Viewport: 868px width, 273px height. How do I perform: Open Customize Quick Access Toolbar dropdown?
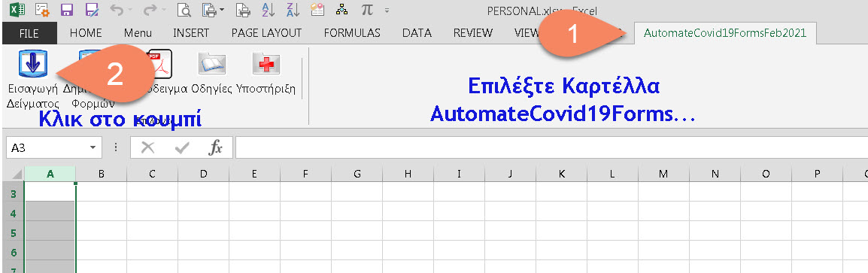click(x=387, y=11)
